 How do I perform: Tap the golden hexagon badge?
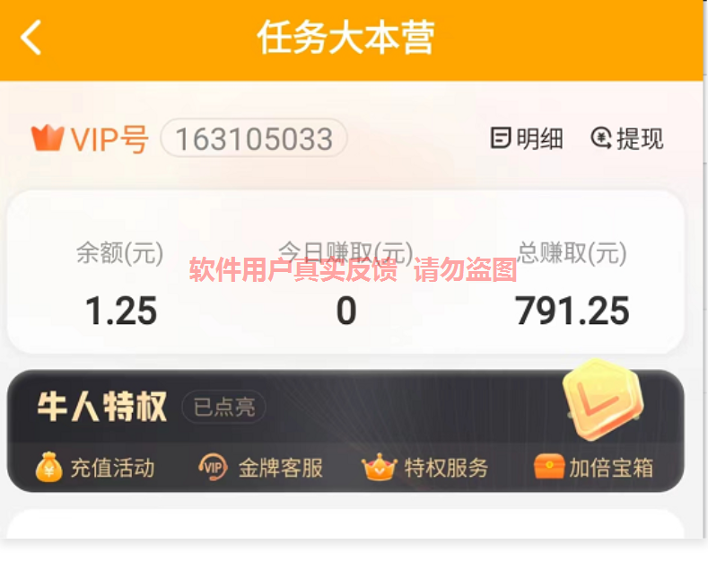[603, 399]
